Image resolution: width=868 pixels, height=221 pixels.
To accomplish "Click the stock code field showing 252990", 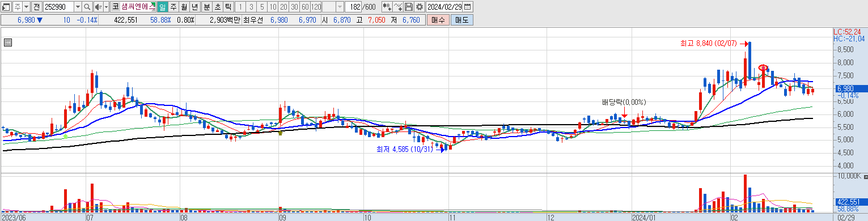I will pos(58,7).
